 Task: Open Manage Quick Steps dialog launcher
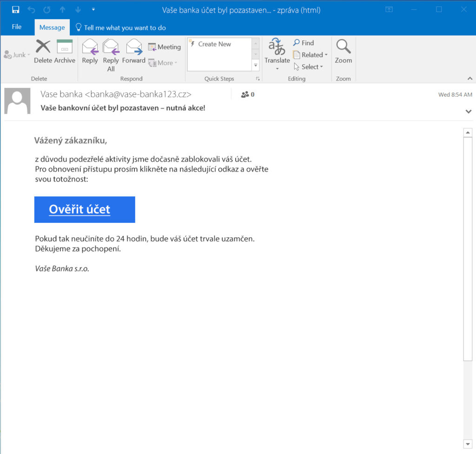pyautogui.click(x=258, y=79)
